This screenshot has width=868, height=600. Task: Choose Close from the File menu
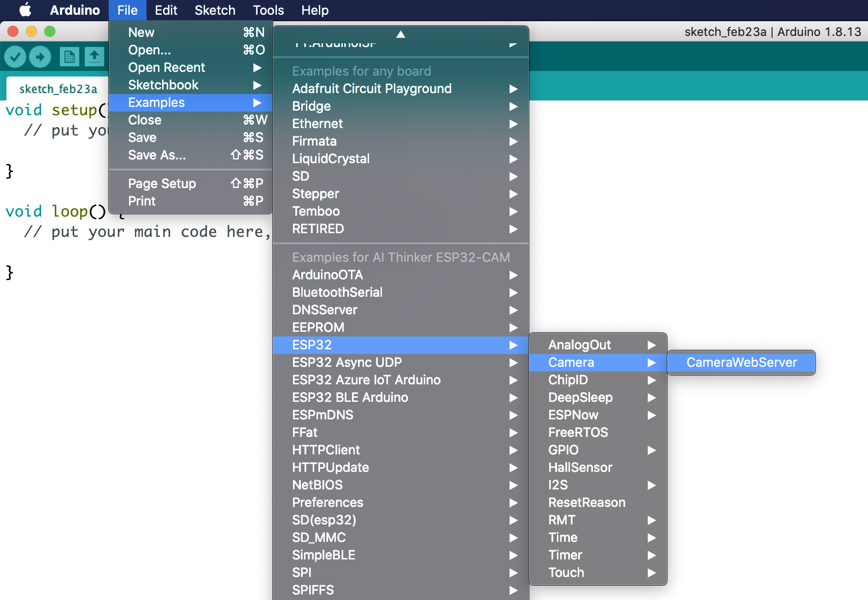pos(191,120)
